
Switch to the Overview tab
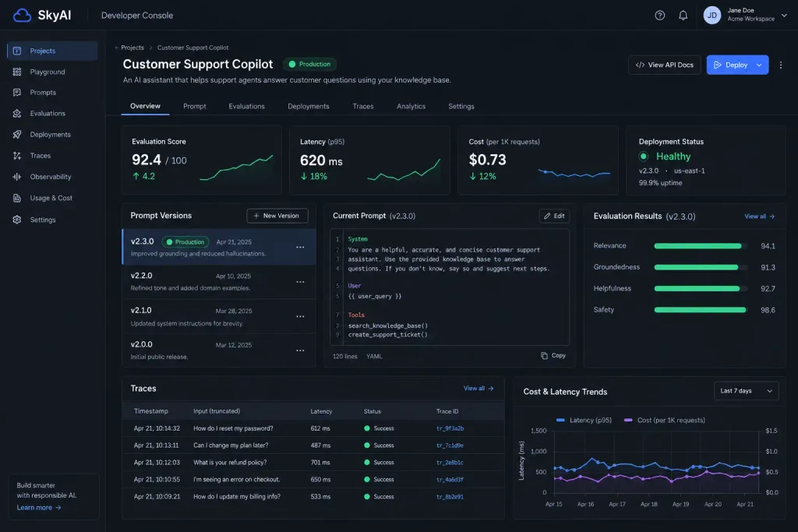145,106
